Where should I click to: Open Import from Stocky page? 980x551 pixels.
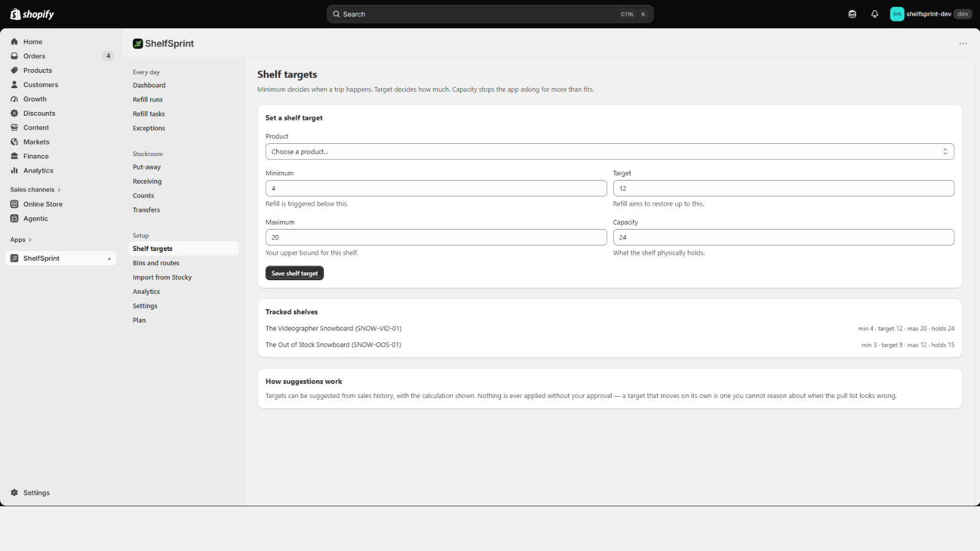tap(162, 277)
